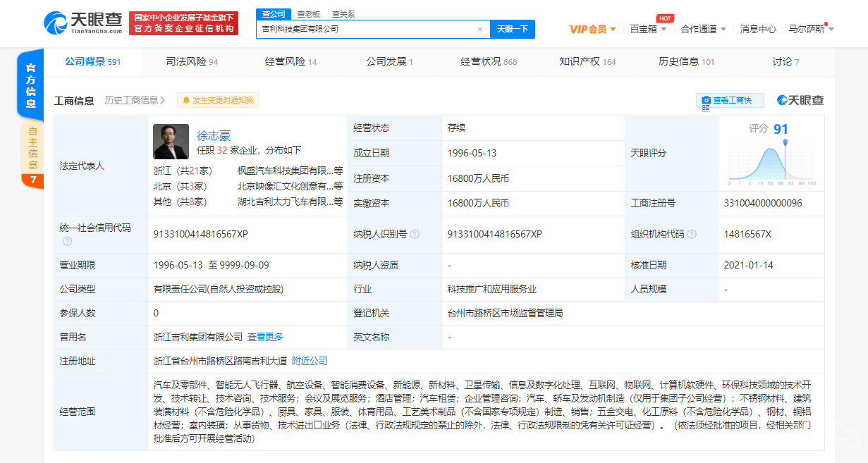868x463 pixels.
Task: Switch to the 自主信息 sidebar tab
Action: pos(32,147)
